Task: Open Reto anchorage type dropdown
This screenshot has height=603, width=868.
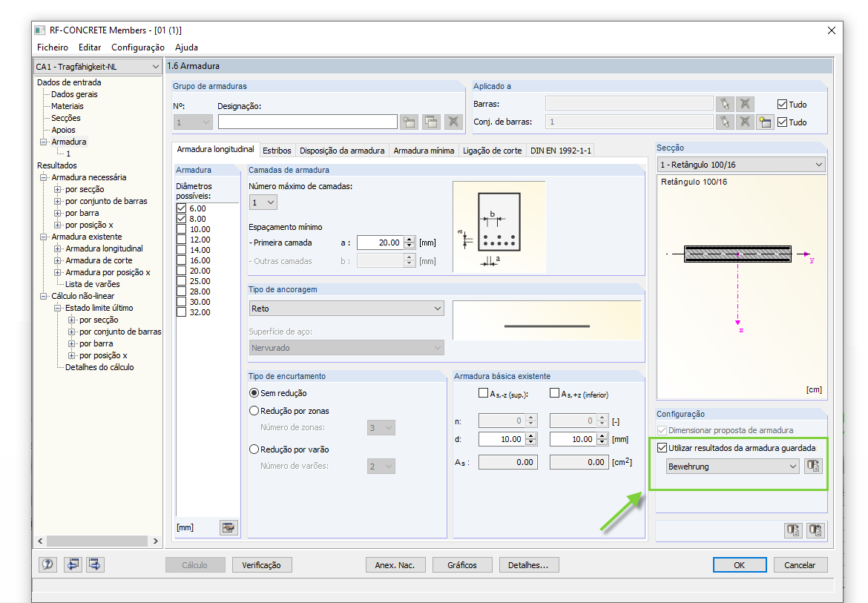Action: coord(346,308)
